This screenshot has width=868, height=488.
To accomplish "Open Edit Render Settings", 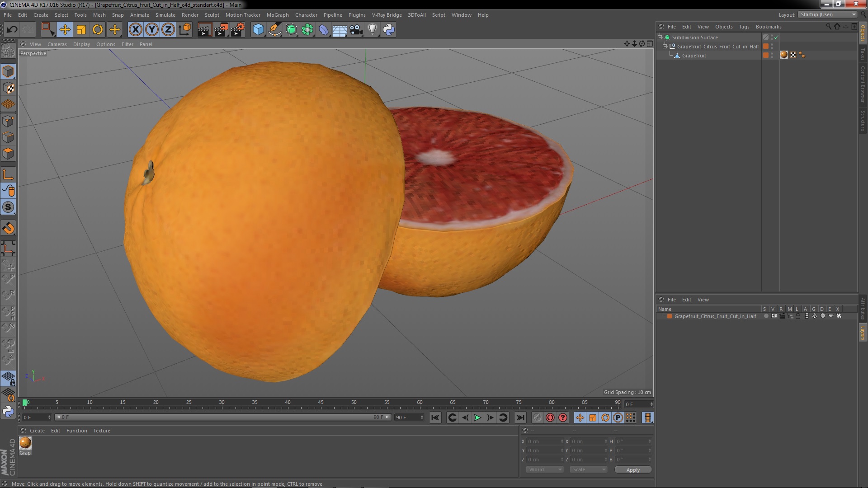I will 238,30.
